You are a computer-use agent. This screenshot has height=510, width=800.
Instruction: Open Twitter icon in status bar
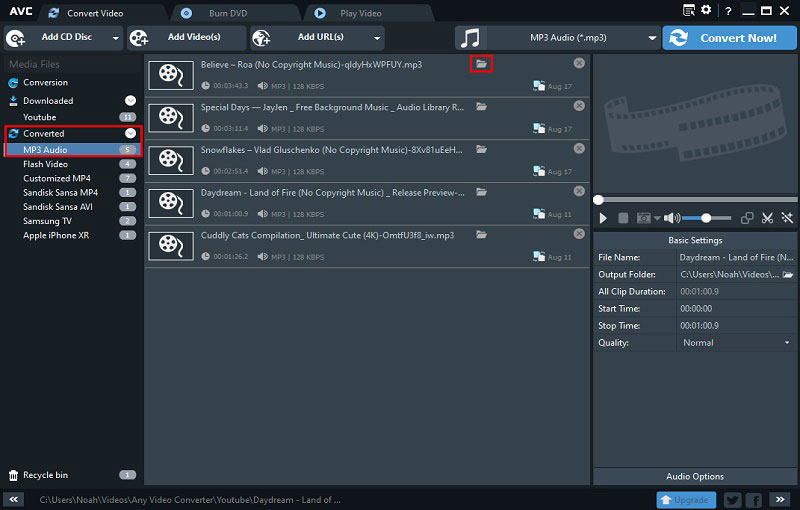point(733,500)
